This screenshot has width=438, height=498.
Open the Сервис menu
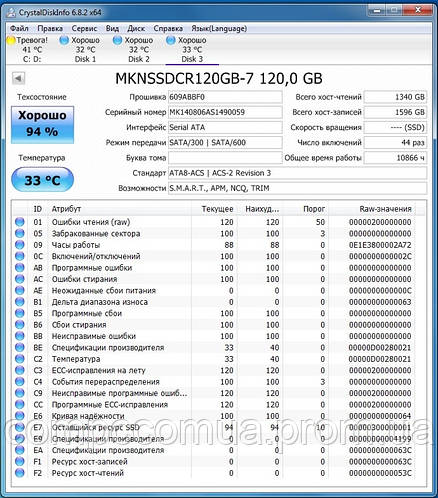84,29
